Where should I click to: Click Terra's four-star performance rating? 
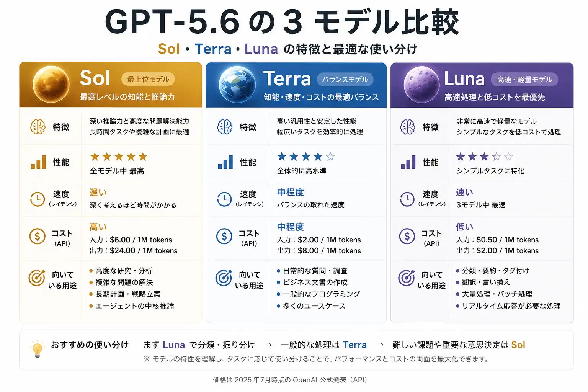(x=306, y=157)
